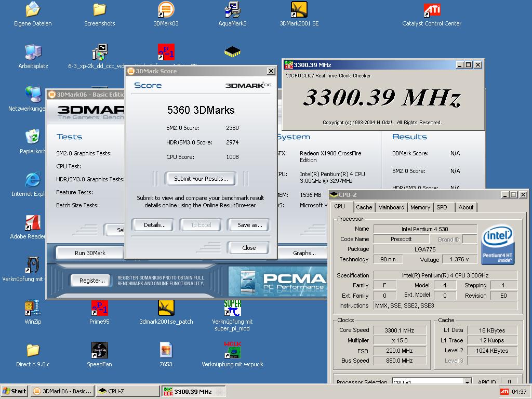532x399 pixels.
Task: Click the Code Name Prescott field
Action: pos(401,239)
